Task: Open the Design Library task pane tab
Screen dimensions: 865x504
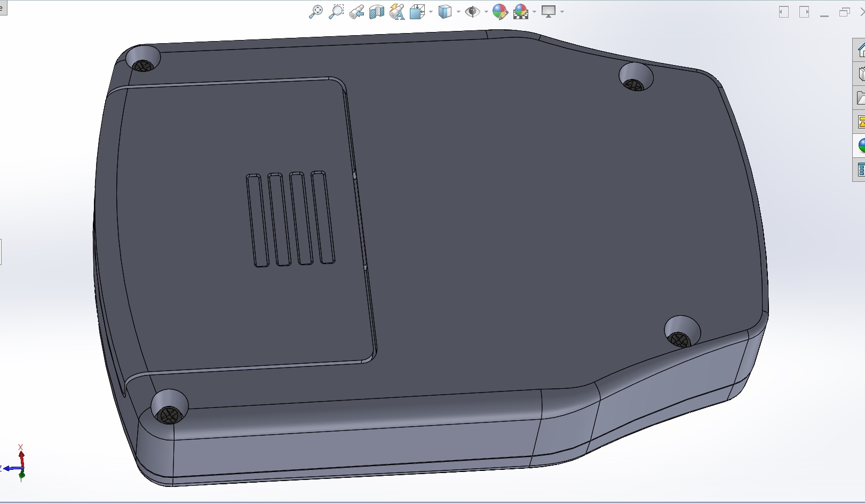Action: [860, 74]
